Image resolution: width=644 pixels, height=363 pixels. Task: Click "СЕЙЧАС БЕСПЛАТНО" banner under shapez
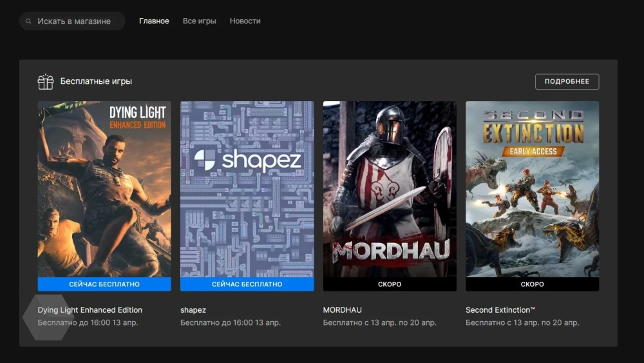tap(247, 284)
